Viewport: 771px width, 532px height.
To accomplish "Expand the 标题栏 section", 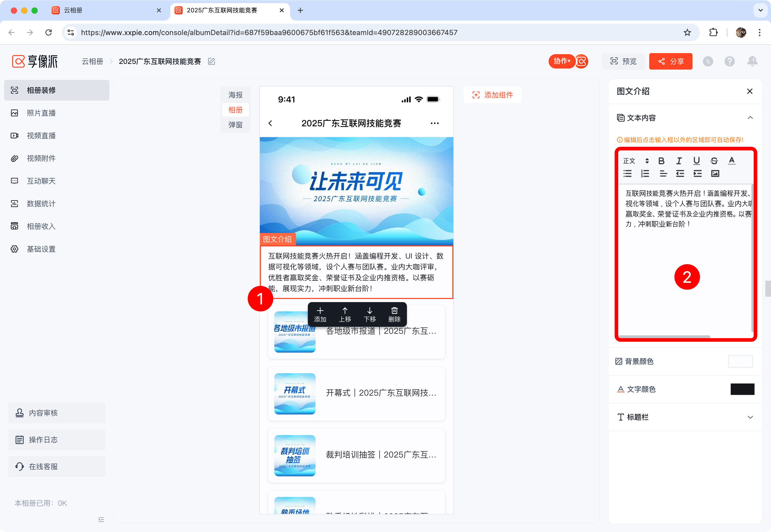I will click(x=750, y=417).
